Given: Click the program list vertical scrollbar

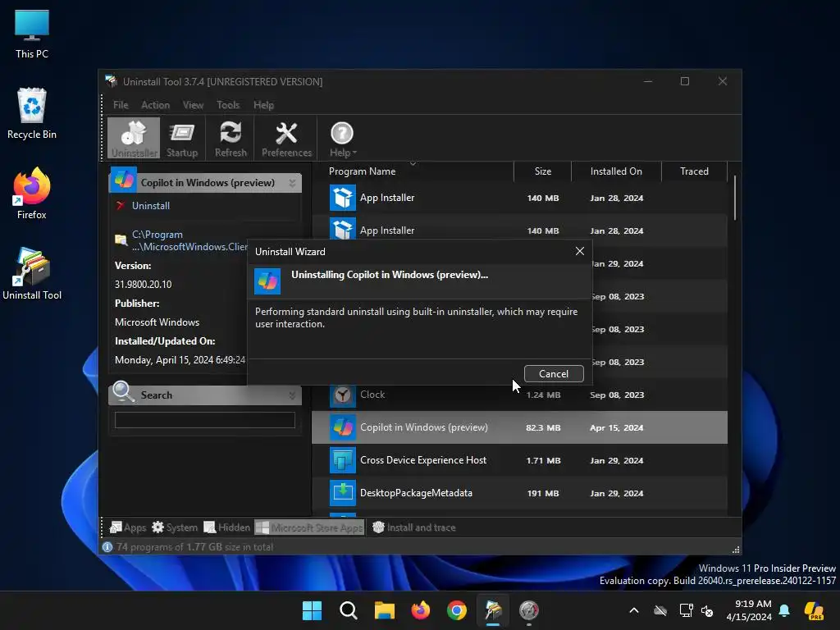Looking at the screenshot, I should point(734,197).
